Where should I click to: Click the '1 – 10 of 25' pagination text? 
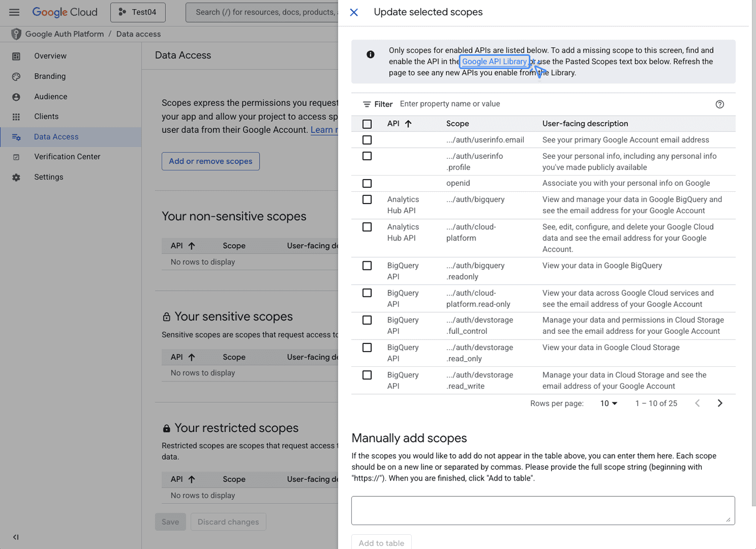(656, 403)
